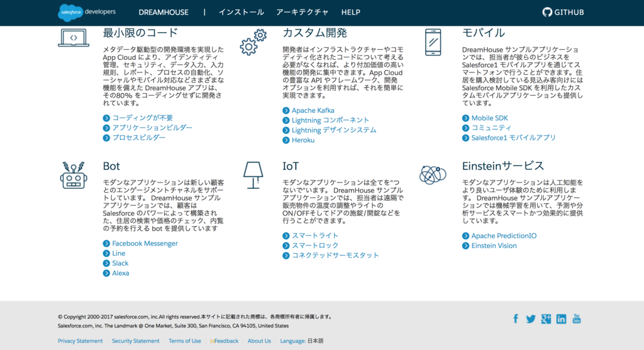Open the Google Plus footer icon
The image size is (644, 350).
pyautogui.click(x=546, y=319)
